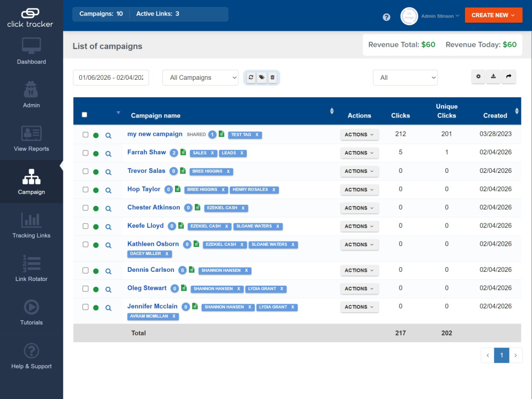
Task: Remove the HENRY ROSALES tag from Hop Taylor
Action: click(x=274, y=190)
